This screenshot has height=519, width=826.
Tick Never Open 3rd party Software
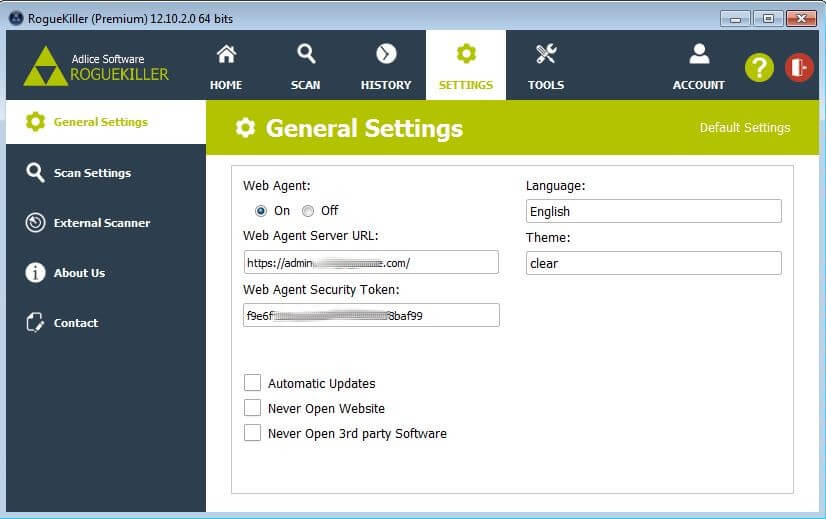click(x=253, y=433)
